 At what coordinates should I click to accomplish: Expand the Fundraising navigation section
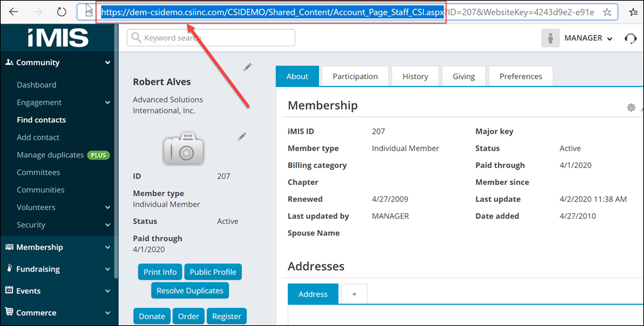107,269
